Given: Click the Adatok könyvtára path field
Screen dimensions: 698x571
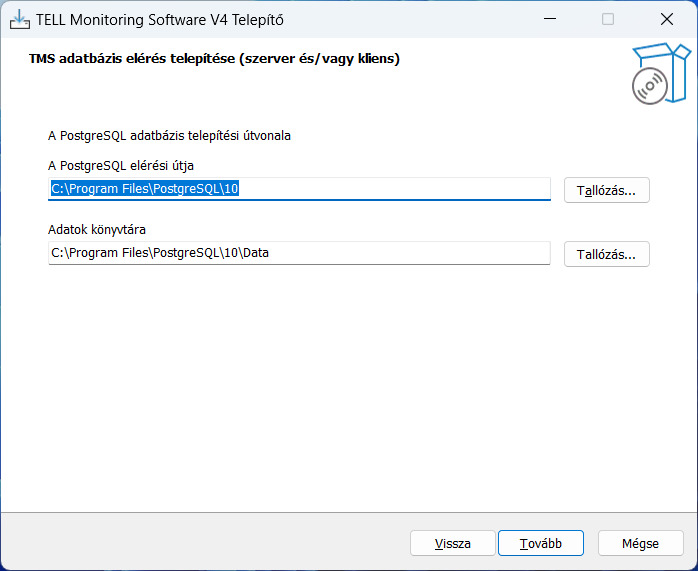Looking at the screenshot, I should pyautogui.click(x=299, y=253).
